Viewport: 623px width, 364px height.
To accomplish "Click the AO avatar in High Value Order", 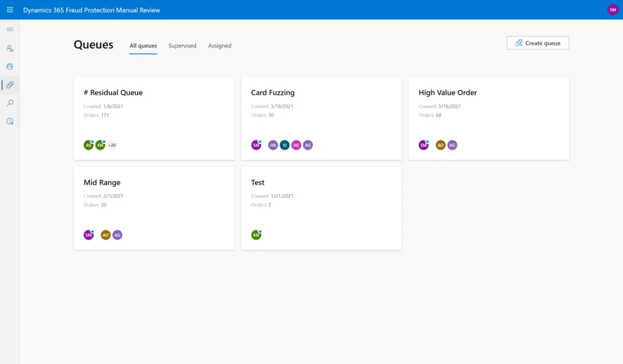I will pyautogui.click(x=440, y=145).
